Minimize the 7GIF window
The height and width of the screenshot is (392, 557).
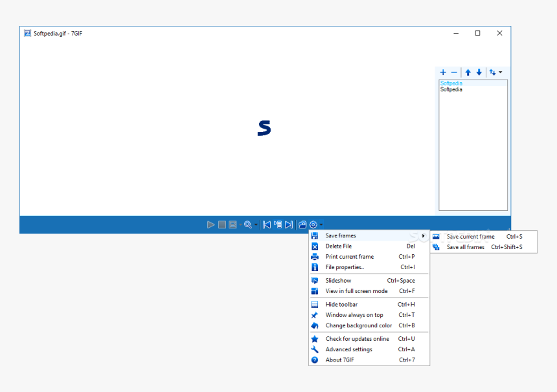point(456,33)
